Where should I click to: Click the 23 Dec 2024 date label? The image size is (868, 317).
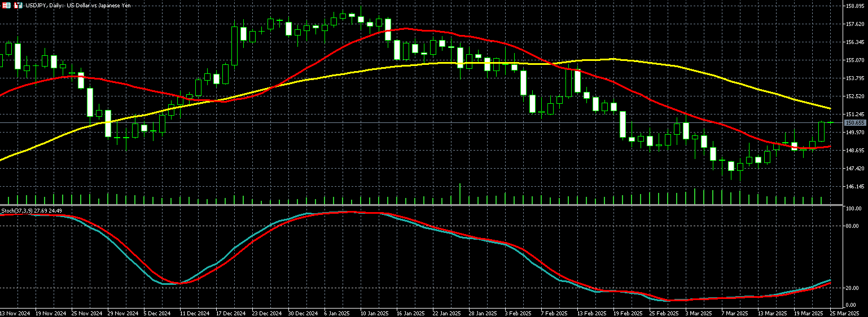pos(266,313)
